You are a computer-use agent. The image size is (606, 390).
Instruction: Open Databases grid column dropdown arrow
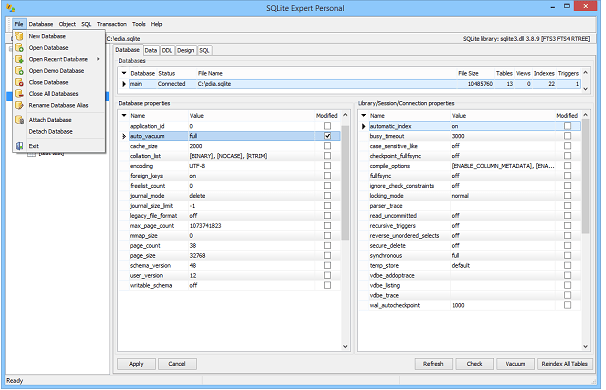(124, 73)
